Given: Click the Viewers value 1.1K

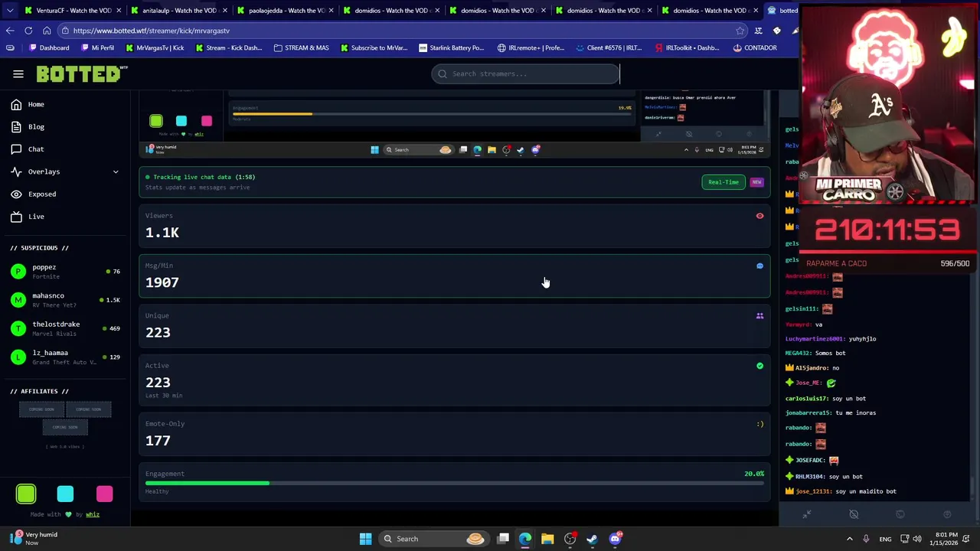Looking at the screenshot, I should (162, 233).
